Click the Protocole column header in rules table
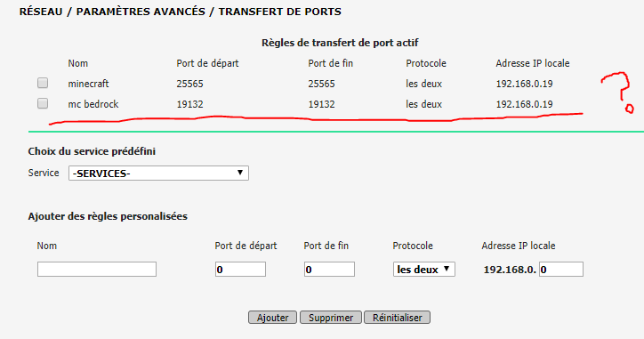644x339 pixels. pyautogui.click(x=426, y=63)
